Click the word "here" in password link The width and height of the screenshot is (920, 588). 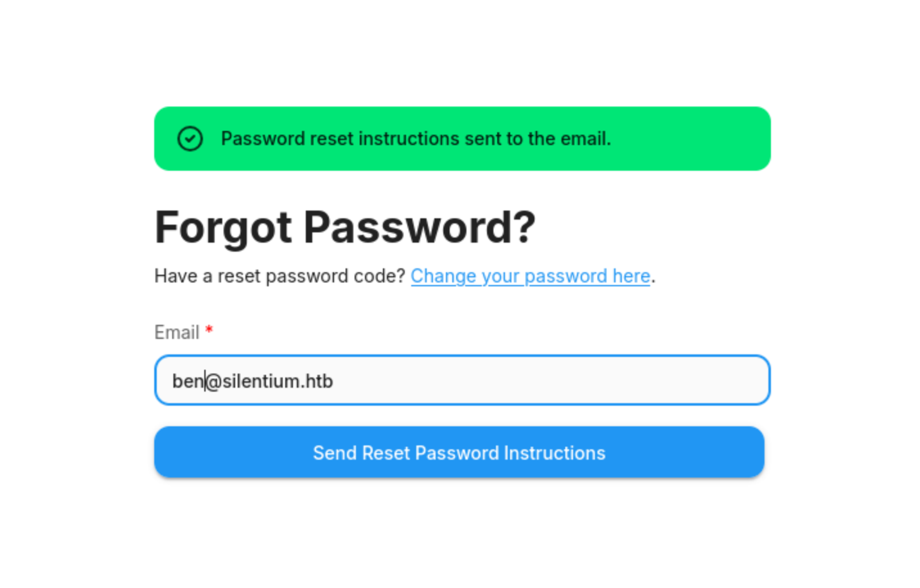click(631, 276)
